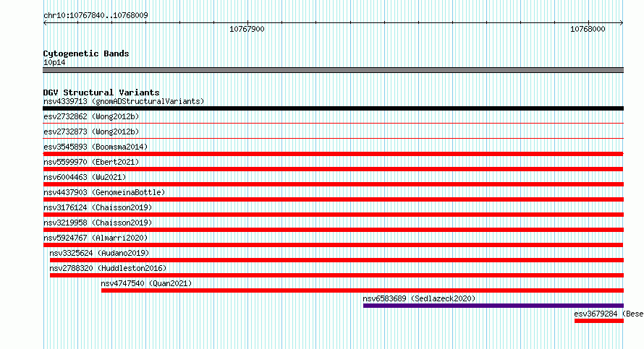This screenshot has height=349, width=644.
Task: Click the 10p14 band label
Action: (x=54, y=62)
